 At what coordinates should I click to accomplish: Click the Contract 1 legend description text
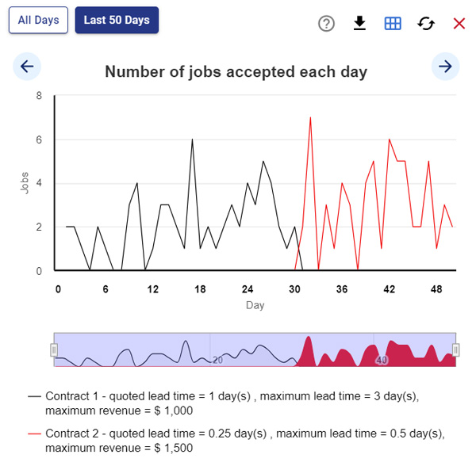pos(232,403)
